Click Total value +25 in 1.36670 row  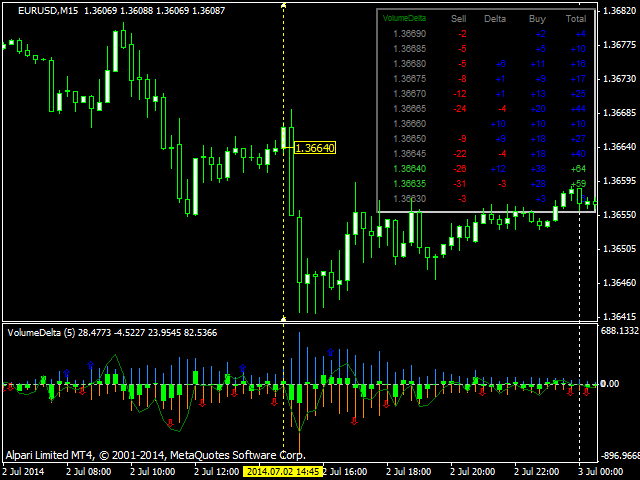point(578,94)
